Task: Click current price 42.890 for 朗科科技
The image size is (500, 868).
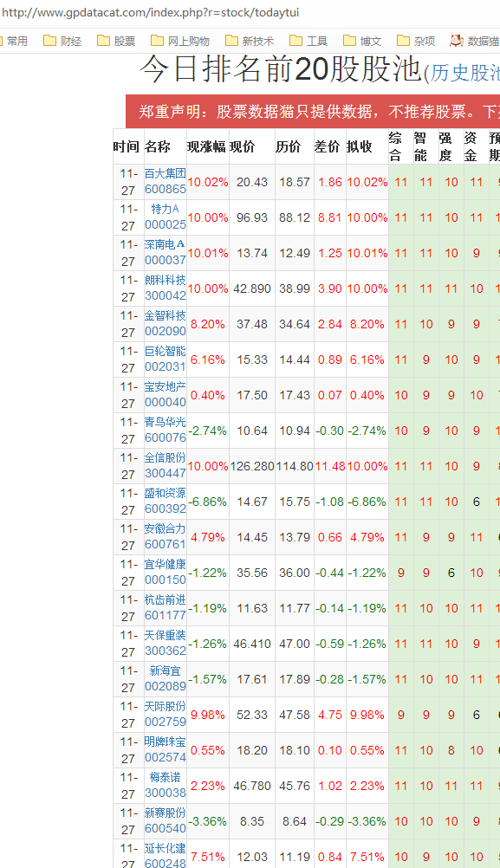Action: pos(252,288)
